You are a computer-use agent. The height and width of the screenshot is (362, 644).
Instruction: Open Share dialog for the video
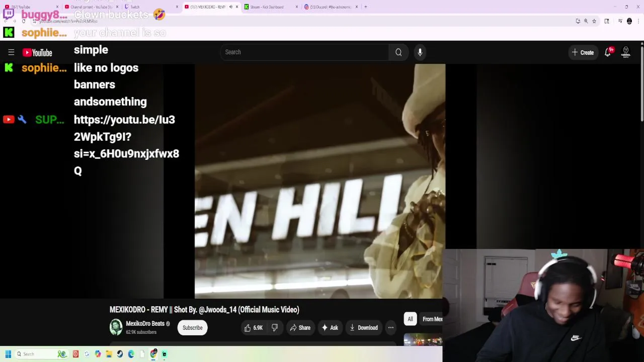pos(299,328)
